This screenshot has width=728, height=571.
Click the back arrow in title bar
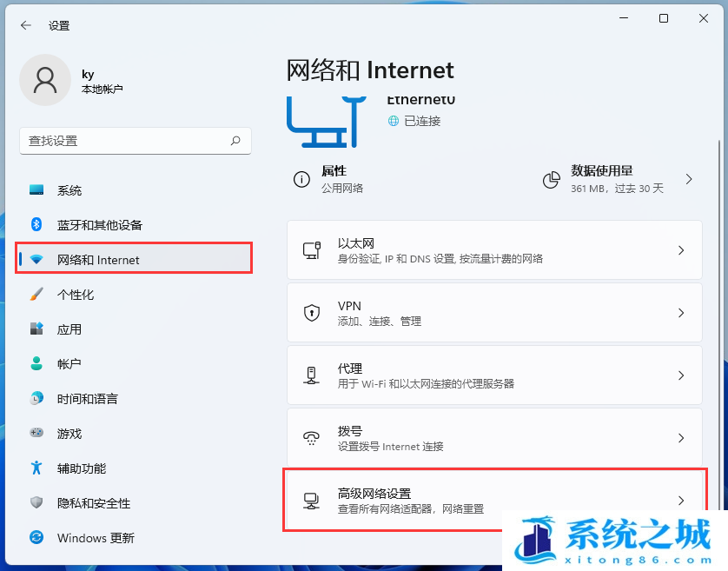click(25, 26)
